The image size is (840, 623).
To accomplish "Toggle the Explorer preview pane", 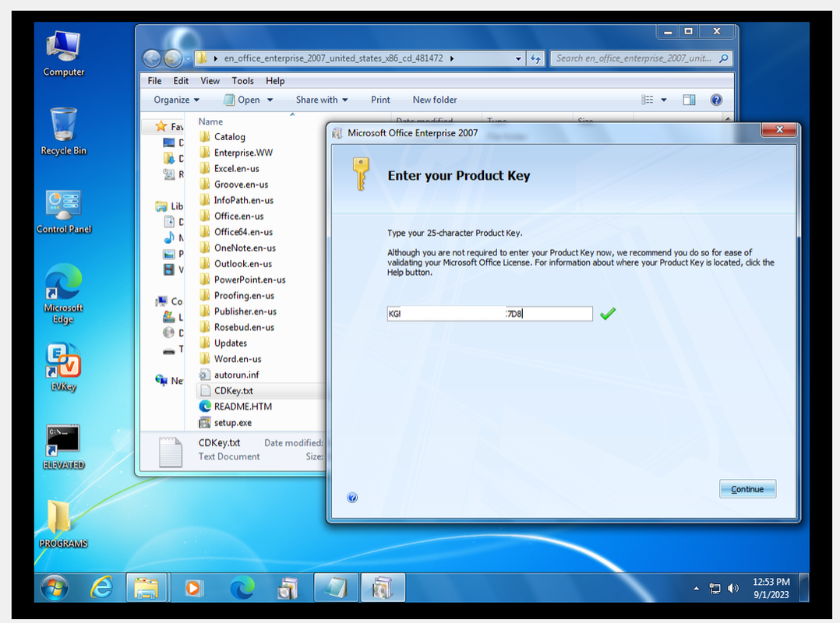I will coord(689,100).
